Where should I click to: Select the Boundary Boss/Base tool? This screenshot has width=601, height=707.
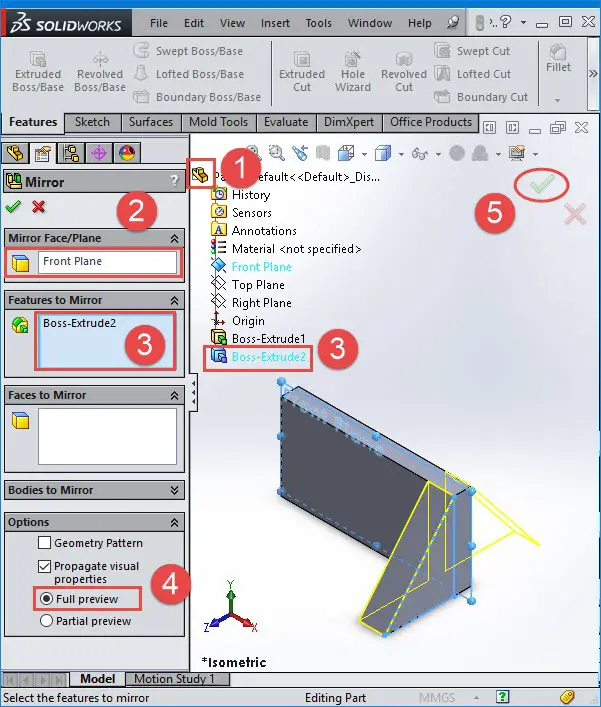click(197, 96)
